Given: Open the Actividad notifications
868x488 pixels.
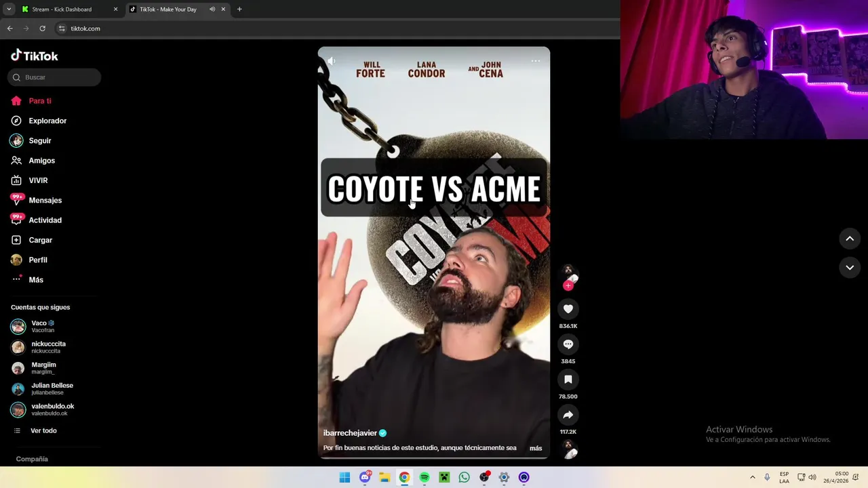Looking at the screenshot, I should pyautogui.click(x=37, y=220).
